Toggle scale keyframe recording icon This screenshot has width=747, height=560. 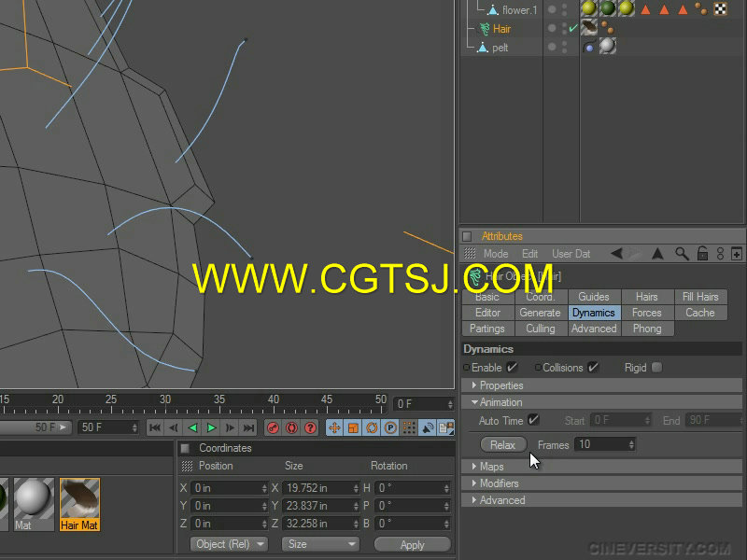coord(353,427)
